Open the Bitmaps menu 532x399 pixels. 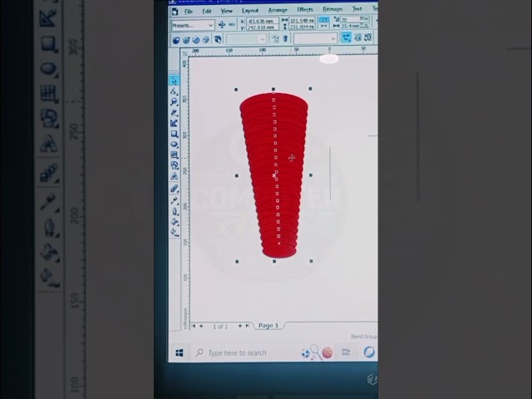332,9
